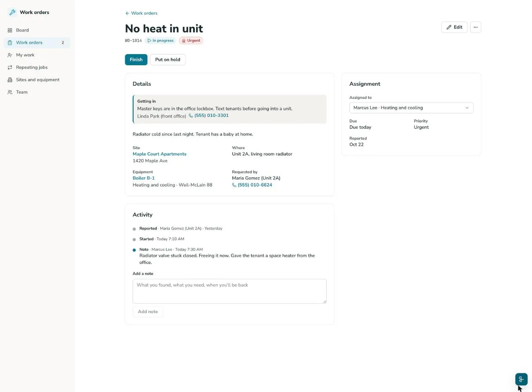The width and height of the screenshot is (532, 392).
Task: Click the Work orders title in sidebar header
Action: tap(34, 12)
